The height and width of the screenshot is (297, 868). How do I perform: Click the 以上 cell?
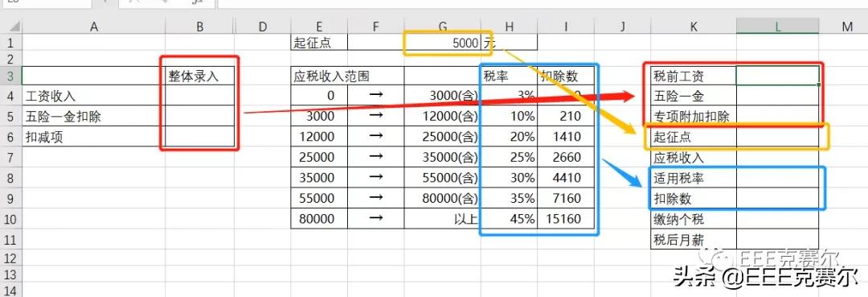coord(442,218)
